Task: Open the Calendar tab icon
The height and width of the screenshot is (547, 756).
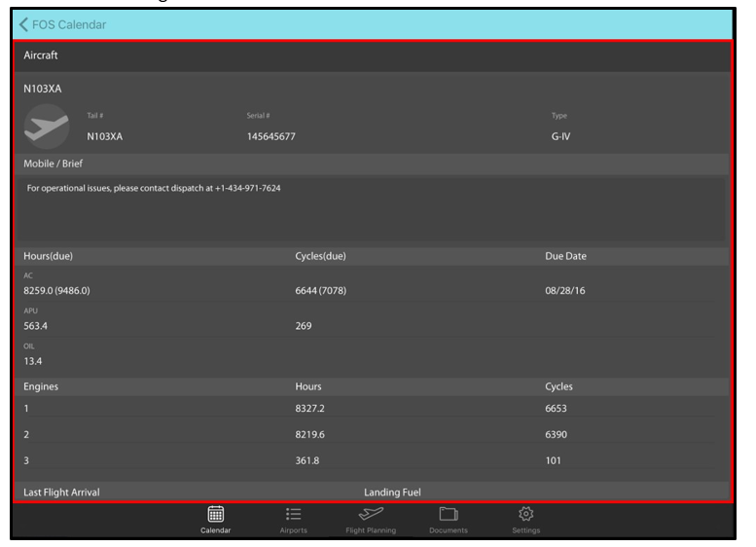Action: (x=216, y=514)
